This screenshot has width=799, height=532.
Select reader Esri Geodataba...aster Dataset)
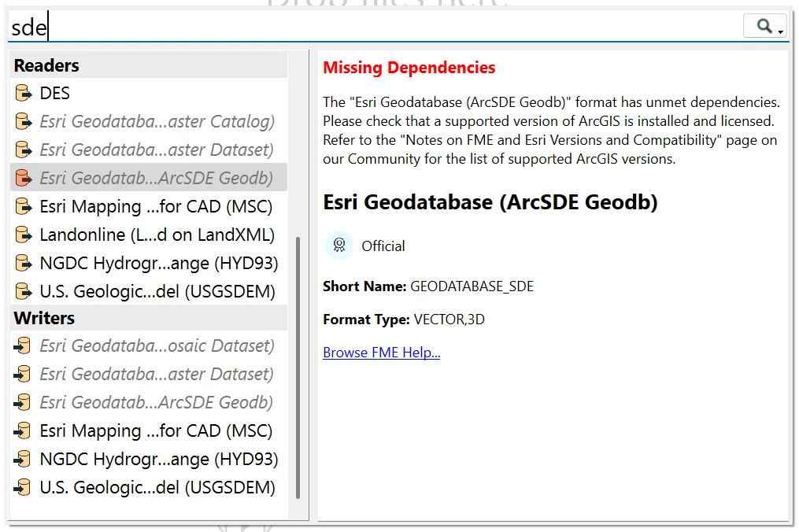tap(149, 150)
